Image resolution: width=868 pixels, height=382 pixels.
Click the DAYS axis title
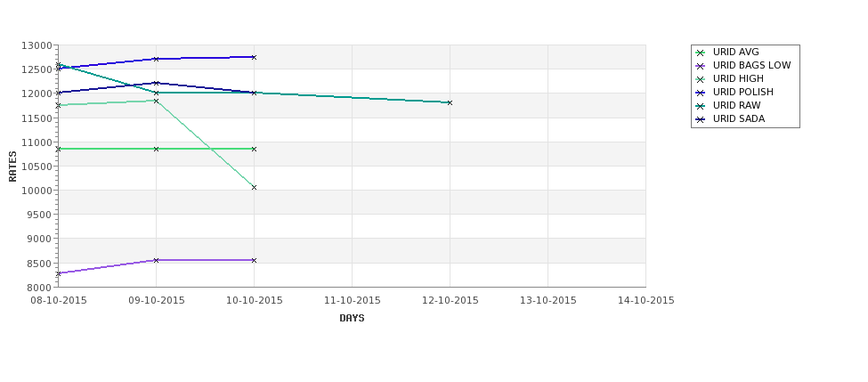(352, 319)
